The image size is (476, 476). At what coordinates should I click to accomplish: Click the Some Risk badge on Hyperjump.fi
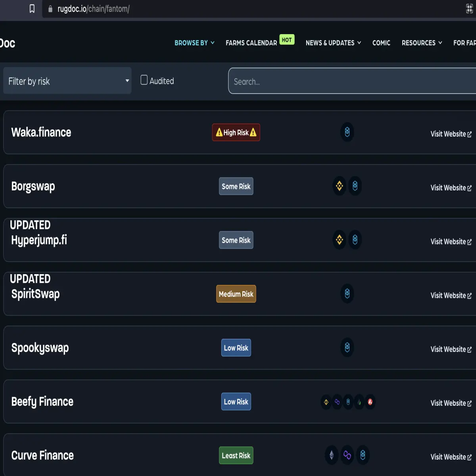(236, 240)
